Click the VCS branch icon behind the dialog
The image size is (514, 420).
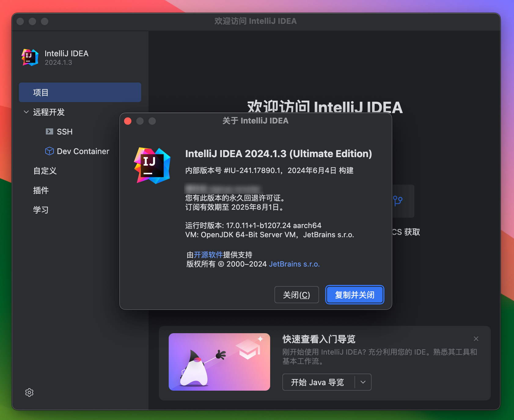tap(398, 201)
